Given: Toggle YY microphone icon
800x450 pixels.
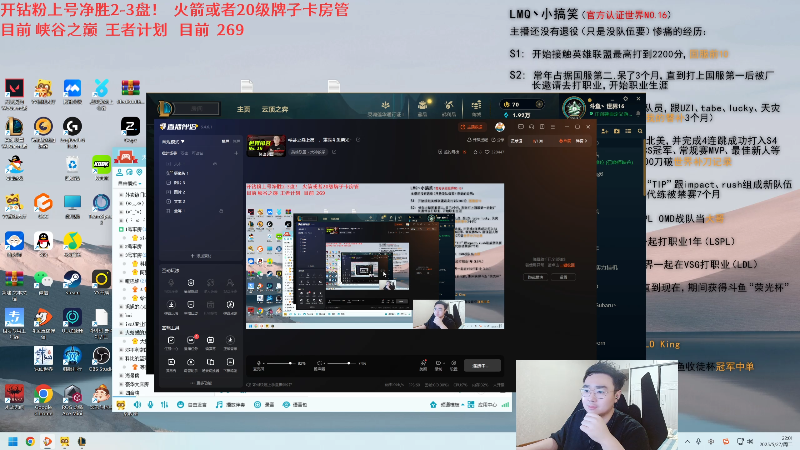Looking at the screenshot, I should [x=151, y=405].
